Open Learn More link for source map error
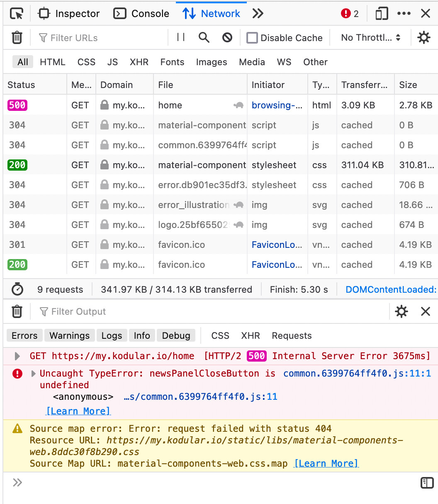 (326, 463)
